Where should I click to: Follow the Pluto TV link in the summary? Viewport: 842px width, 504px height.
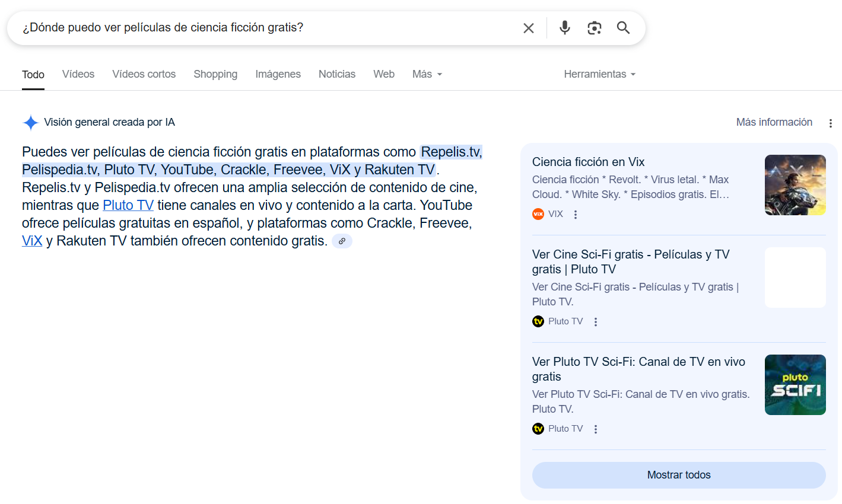(x=128, y=206)
